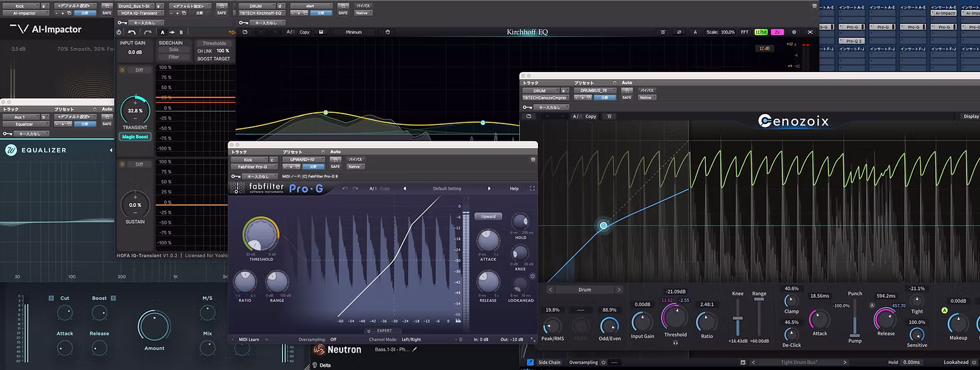Click the Cenozoix threshold node on the curve
The height and width of the screenshot is (370, 980).
(x=603, y=226)
